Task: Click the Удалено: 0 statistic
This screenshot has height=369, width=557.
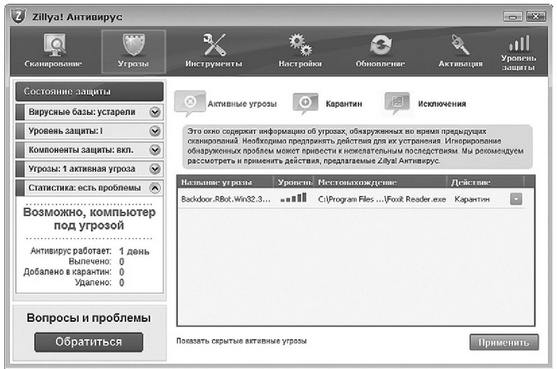Action: pyautogui.click(x=99, y=283)
